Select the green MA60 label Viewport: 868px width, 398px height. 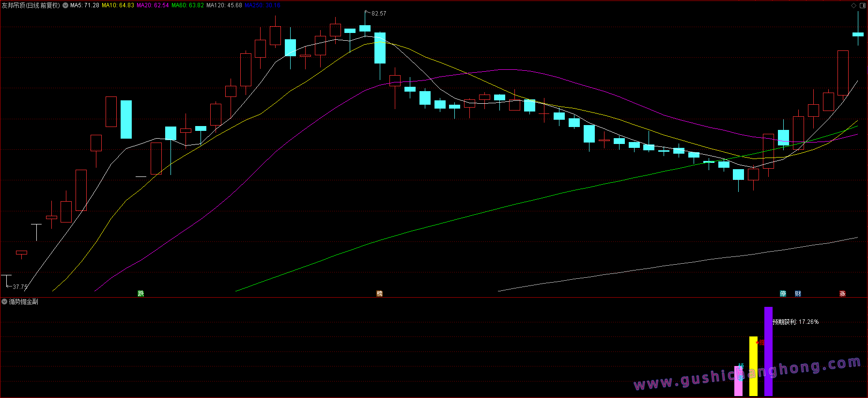pyautogui.click(x=187, y=5)
